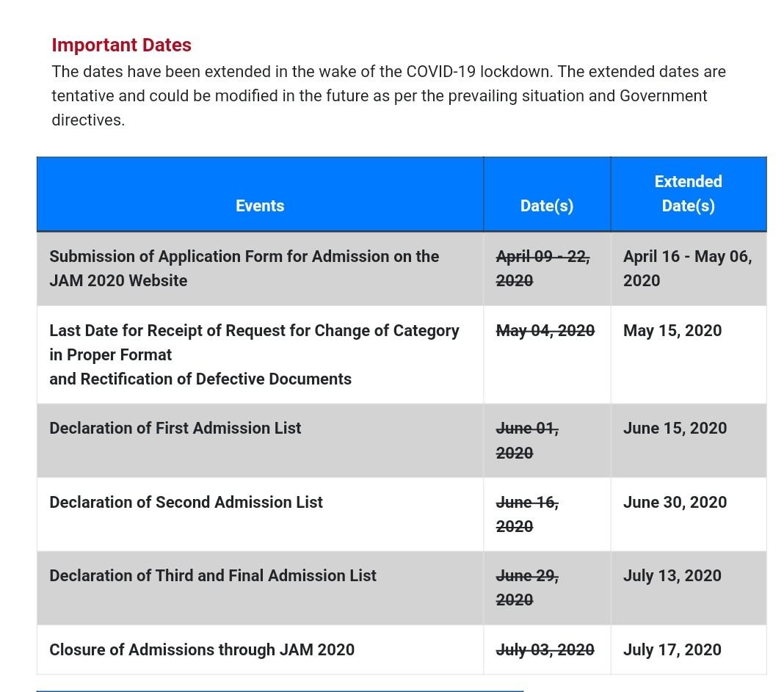The height and width of the screenshot is (692, 784).
Task: Click the May 15, 2020 extended date
Action: tap(672, 330)
